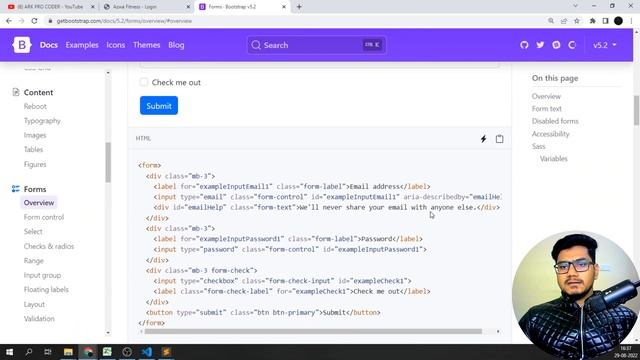Viewport: 640px width, 360px height.
Task: Open the v5.2 version dropdown
Action: 604,45
